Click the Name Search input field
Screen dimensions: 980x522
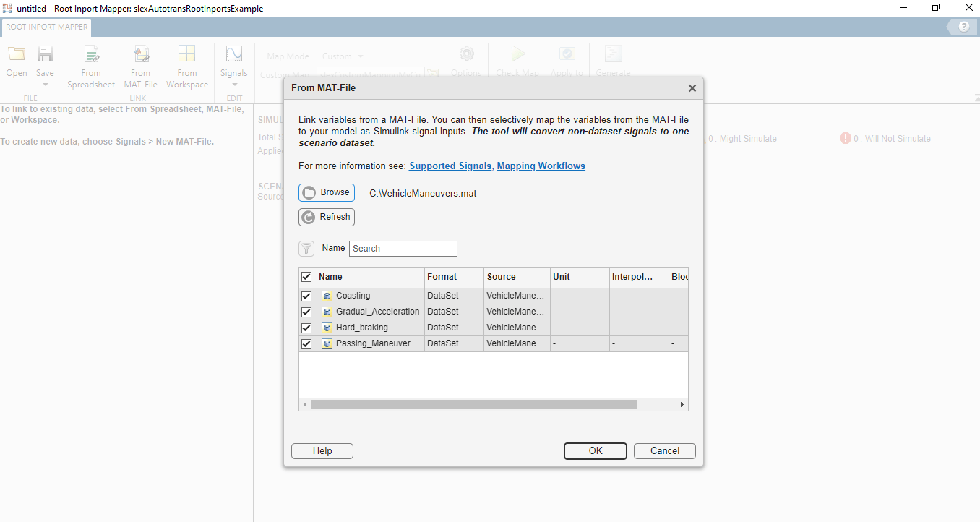coord(403,249)
